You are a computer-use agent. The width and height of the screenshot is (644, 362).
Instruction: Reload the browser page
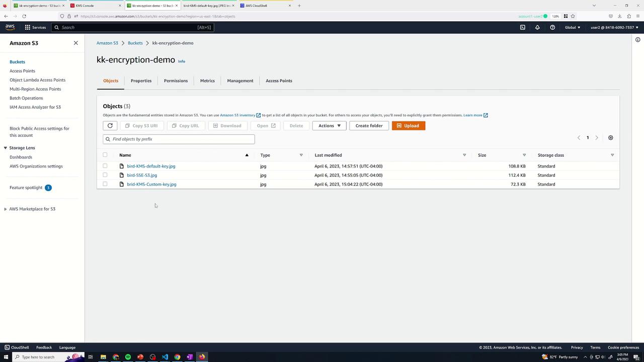tap(24, 16)
